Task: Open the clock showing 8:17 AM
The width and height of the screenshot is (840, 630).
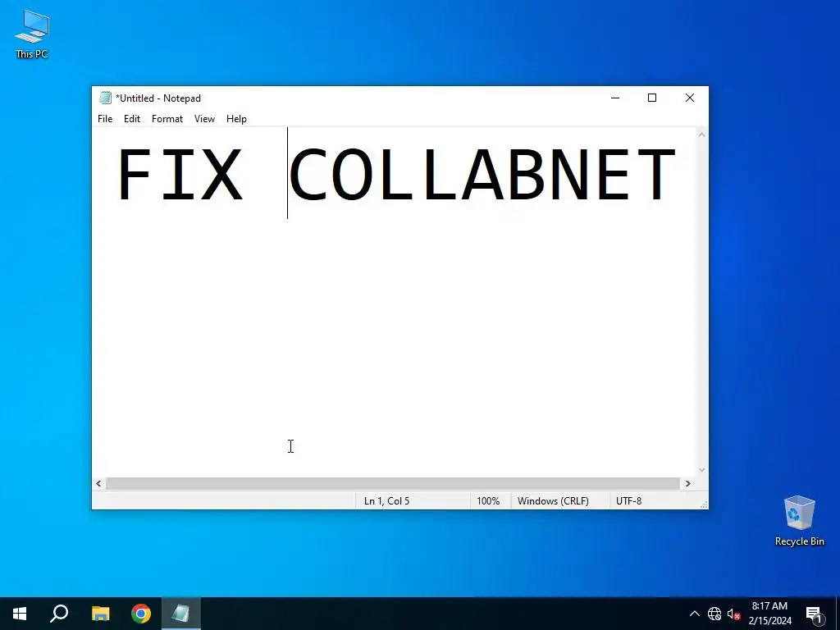Action: [769, 614]
